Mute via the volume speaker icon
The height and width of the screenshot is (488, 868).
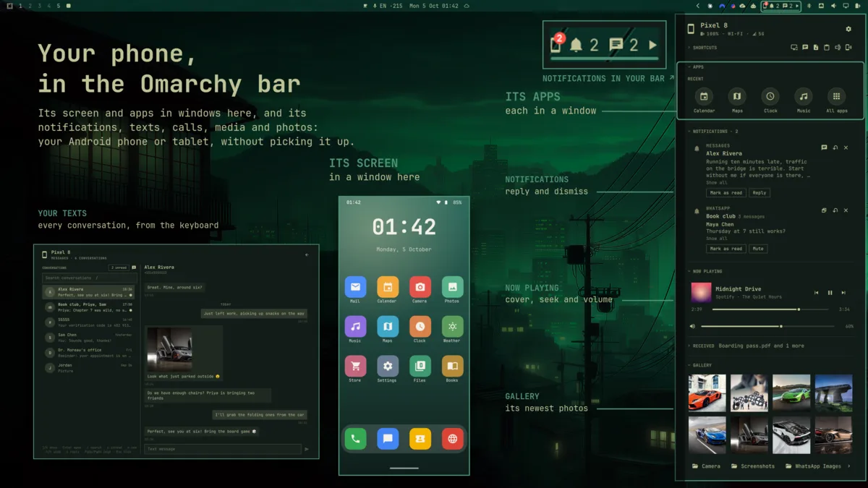693,326
